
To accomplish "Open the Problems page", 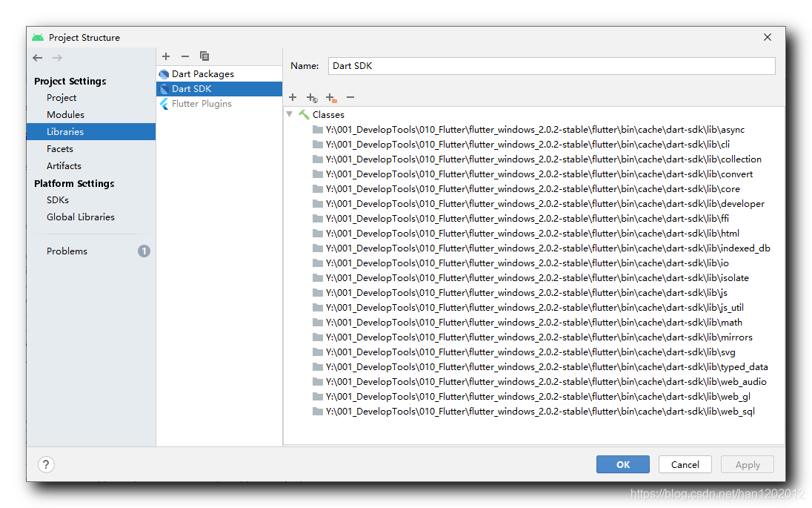I will (67, 251).
